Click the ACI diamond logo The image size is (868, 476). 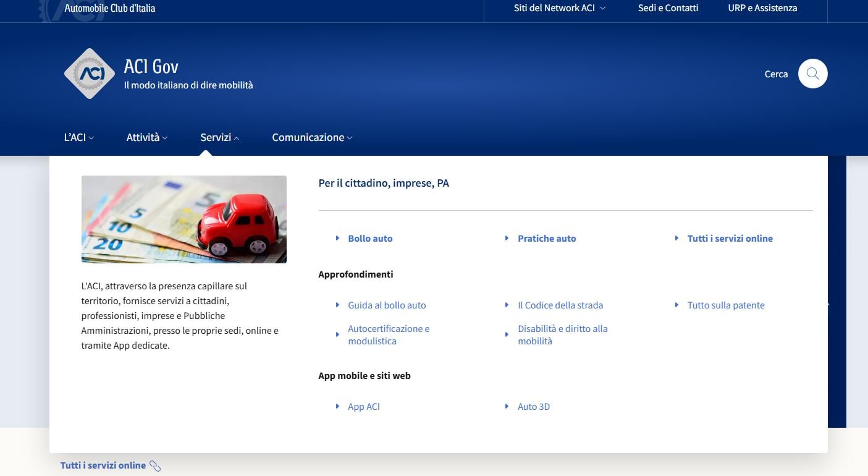click(x=90, y=74)
